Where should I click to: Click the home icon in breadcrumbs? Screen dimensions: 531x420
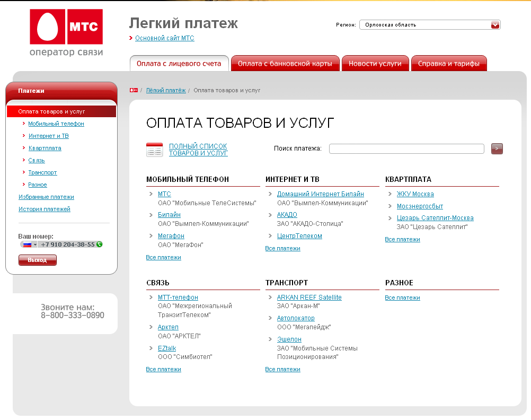(x=134, y=91)
